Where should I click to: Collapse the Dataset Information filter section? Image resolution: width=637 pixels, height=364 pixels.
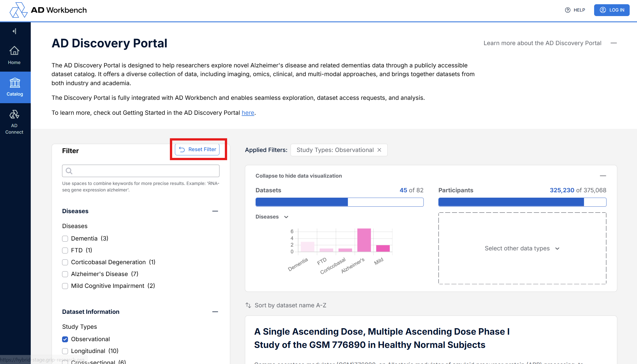[x=215, y=312]
